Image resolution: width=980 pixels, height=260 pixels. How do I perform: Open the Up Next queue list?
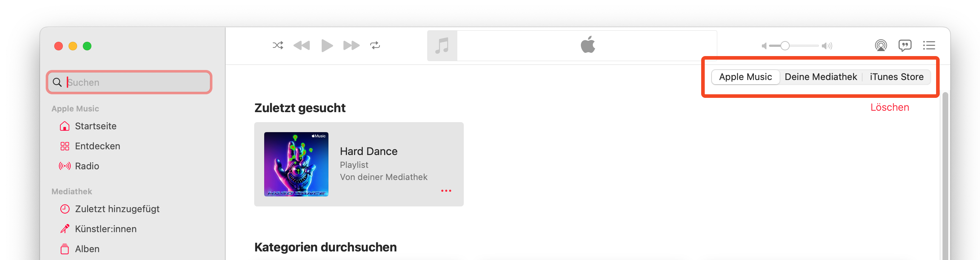(x=929, y=46)
